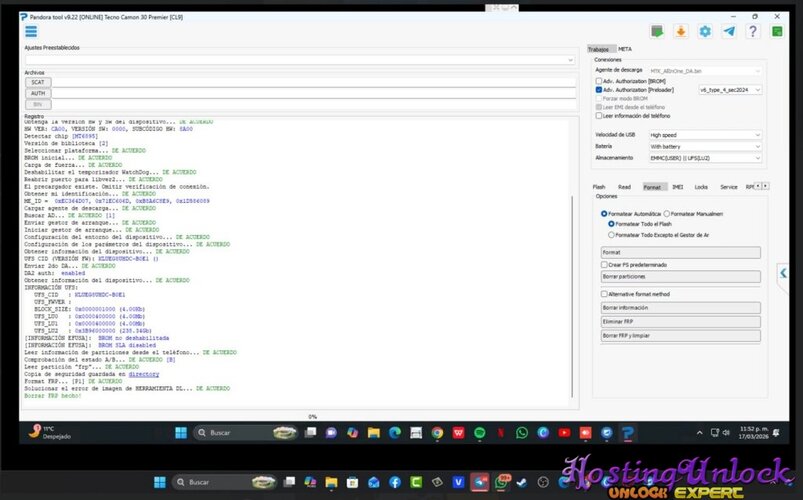Select Formatear Manualmente radio button
This screenshot has height=500, width=803.
tap(669, 213)
